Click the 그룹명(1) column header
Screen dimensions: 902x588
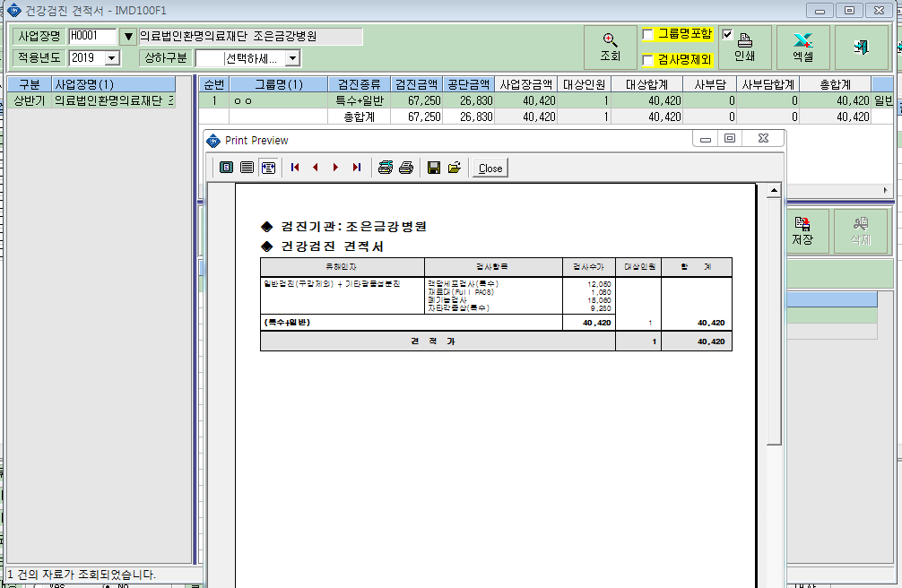click(x=279, y=84)
